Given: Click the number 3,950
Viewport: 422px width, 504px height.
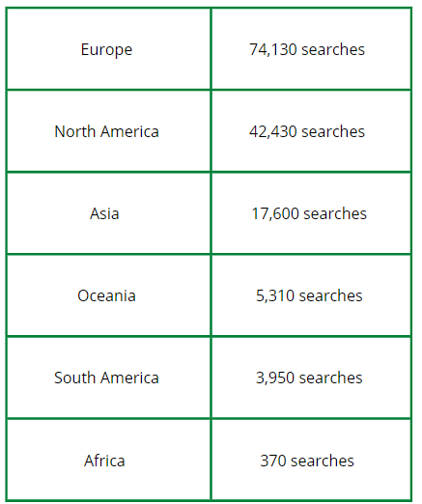Looking at the screenshot, I should (275, 378).
